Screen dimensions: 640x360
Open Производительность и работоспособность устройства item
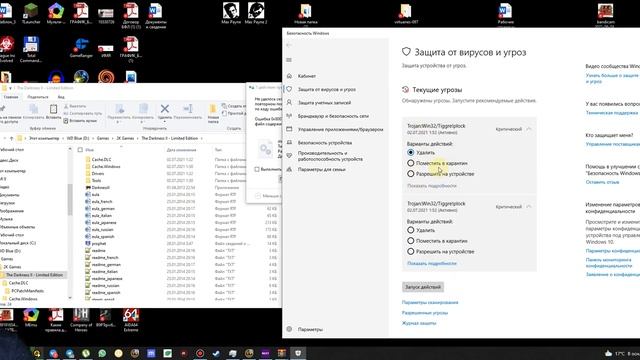click(x=330, y=156)
